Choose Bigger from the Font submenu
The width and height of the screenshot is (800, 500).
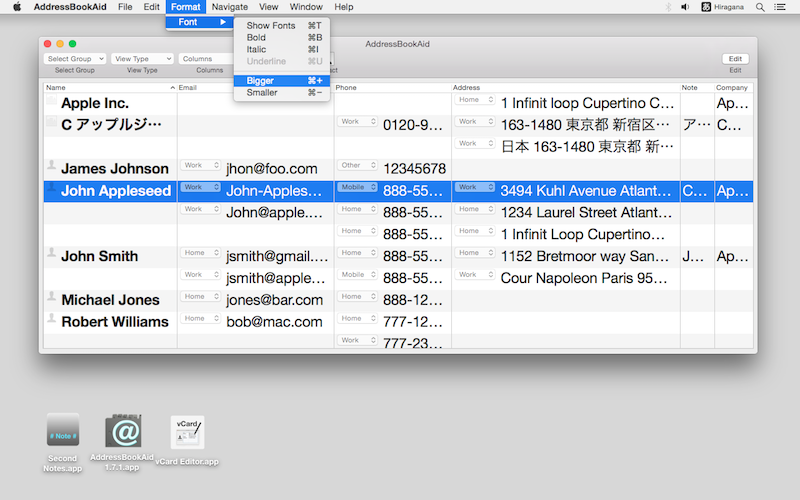pyautogui.click(x=282, y=81)
